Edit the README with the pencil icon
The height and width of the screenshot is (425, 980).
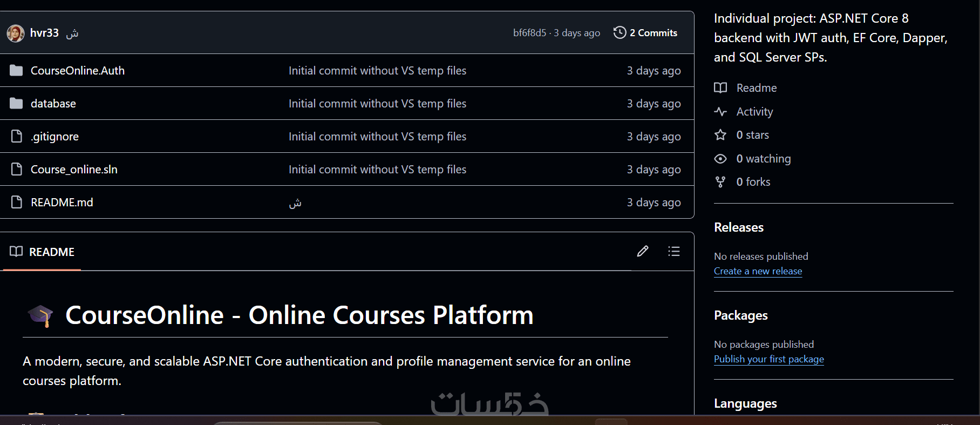point(643,251)
